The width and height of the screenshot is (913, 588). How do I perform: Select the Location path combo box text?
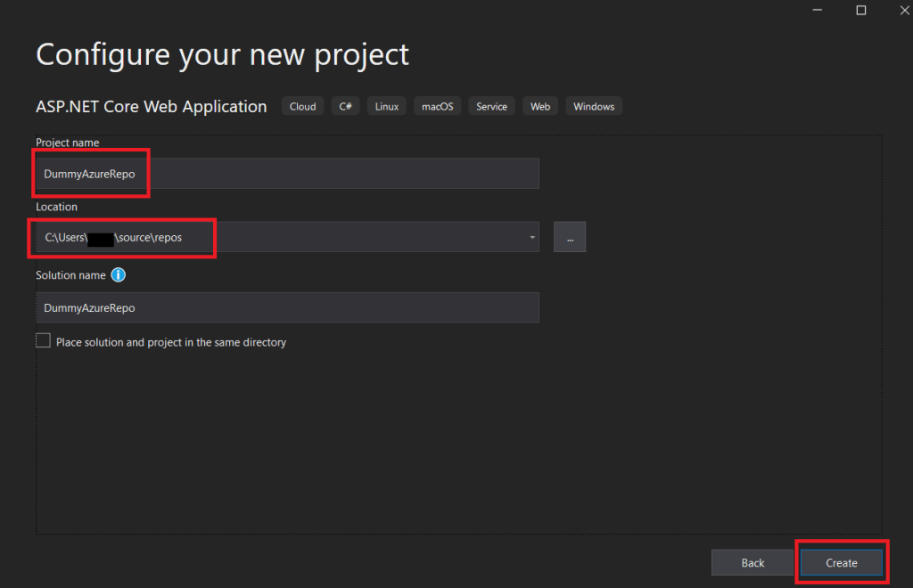pos(267,237)
